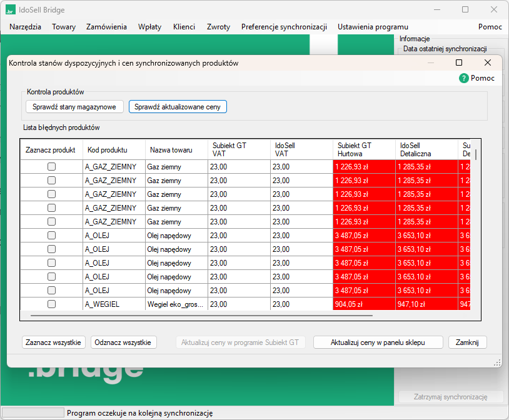Viewport: 509px width, 420px height.
Task: Tick the last A_GAZ_ZIEMNY row checkbox
Action: pyautogui.click(x=52, y=222)
